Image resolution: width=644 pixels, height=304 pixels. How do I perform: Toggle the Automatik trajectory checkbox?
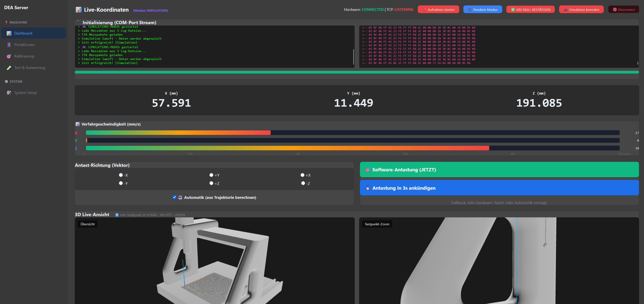pos(174,197)
